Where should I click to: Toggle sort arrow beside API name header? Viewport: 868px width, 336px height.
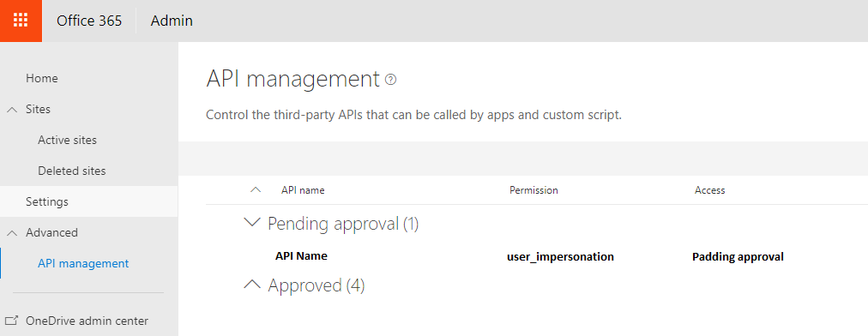[256, 189]
